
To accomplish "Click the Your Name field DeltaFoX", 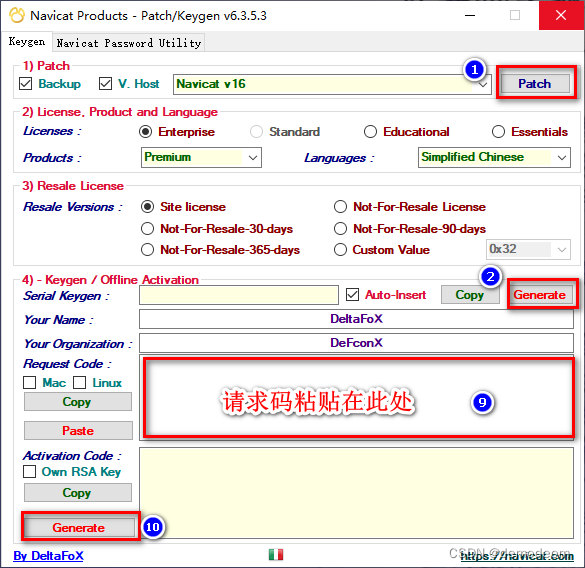I will point(356,319).
